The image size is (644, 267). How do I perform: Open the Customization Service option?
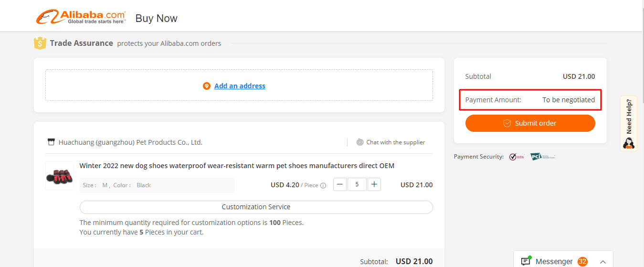[x=256, y=207]
